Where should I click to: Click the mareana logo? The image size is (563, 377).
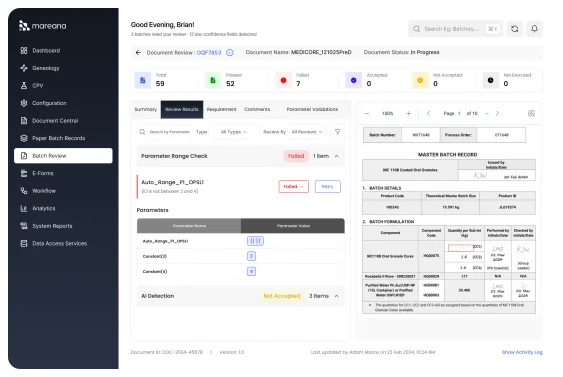(x=42, y=26)
